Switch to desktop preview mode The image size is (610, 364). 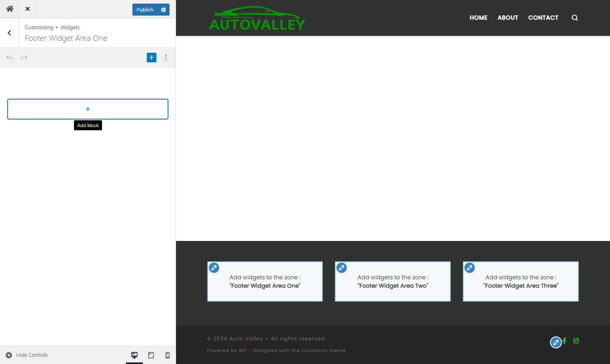click(134, 355)
